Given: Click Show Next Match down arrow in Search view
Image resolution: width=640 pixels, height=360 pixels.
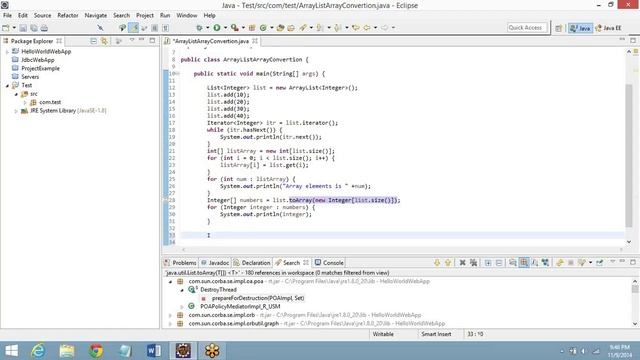Looking at the screenshot, I should coord(437,262).
